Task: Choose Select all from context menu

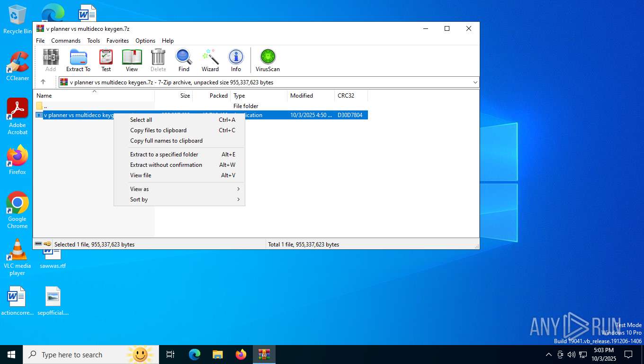Action: (179, 120)
